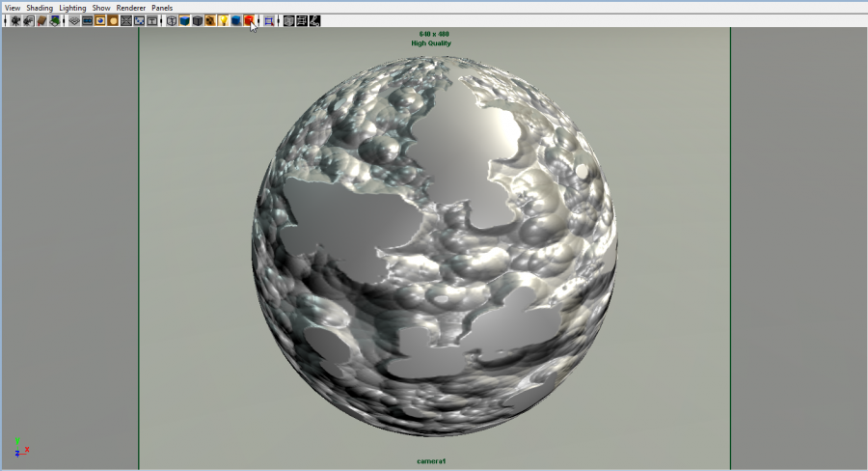This screenshot has height=471, width=868.
Task: Toggle use all lights bulb icon
Action: click(x=223, y=20)
